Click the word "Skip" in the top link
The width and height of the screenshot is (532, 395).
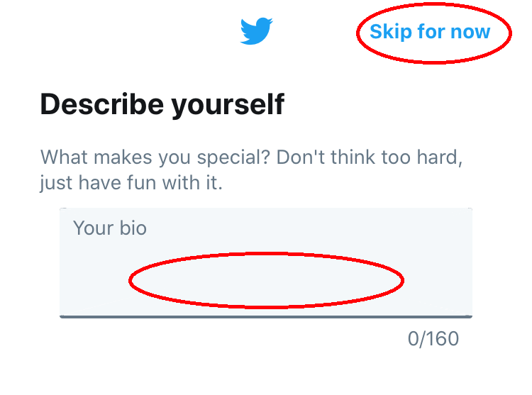386,32
